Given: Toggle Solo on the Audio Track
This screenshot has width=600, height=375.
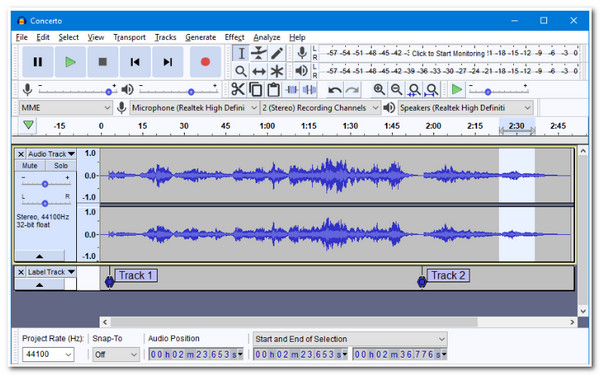Looking at the screenshot, I should [60, 166].
